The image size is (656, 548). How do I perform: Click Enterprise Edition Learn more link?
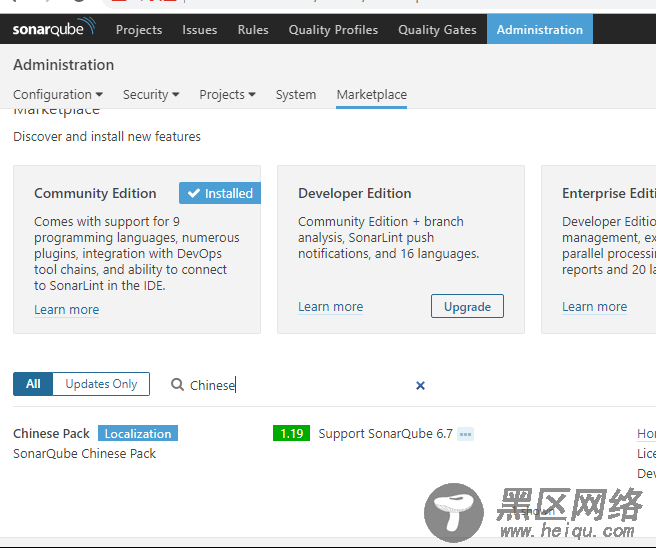tap(594, 307)
